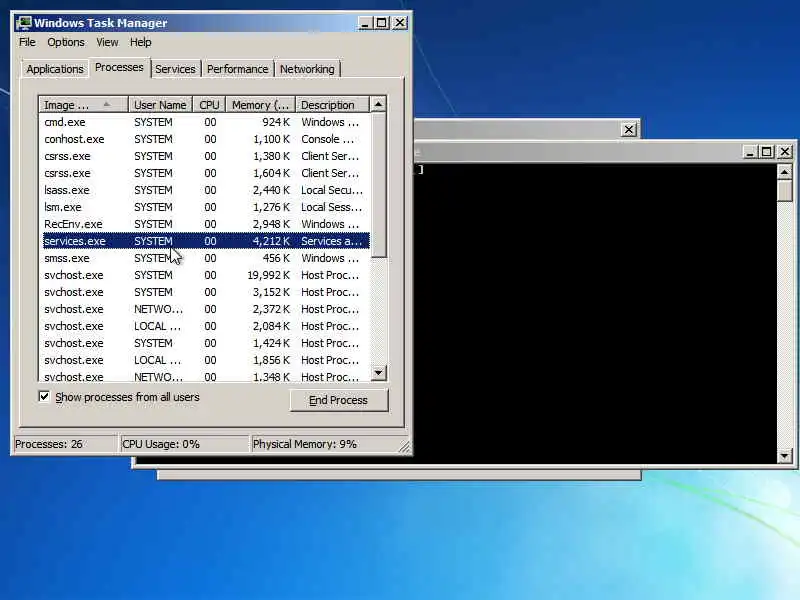Viewport: 800px width, 600px height.
Task: Click console window scroll up arrow
Action: pos(784,172)
